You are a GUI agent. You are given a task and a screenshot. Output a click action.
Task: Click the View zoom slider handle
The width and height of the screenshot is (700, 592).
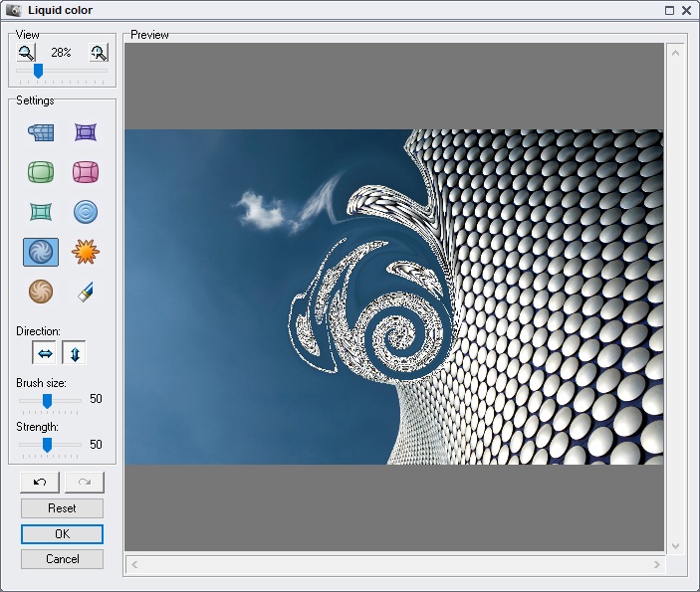point(39,71)
